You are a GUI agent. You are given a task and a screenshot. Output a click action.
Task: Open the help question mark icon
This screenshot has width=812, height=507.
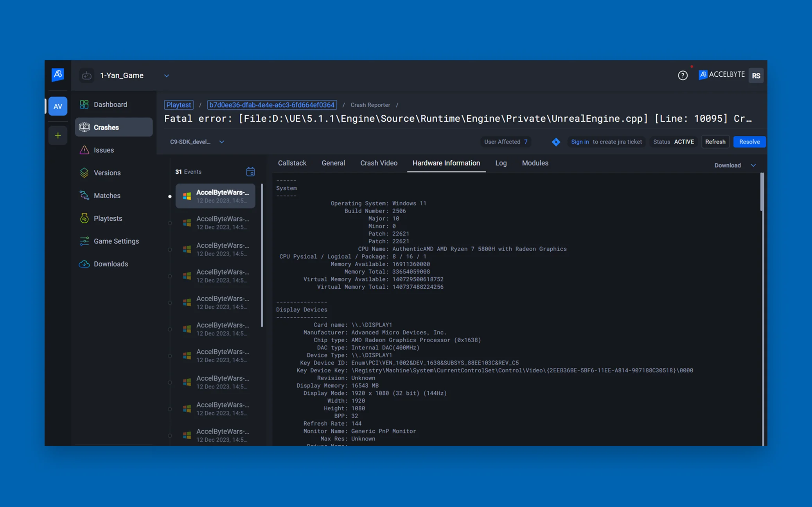[683, 76]
